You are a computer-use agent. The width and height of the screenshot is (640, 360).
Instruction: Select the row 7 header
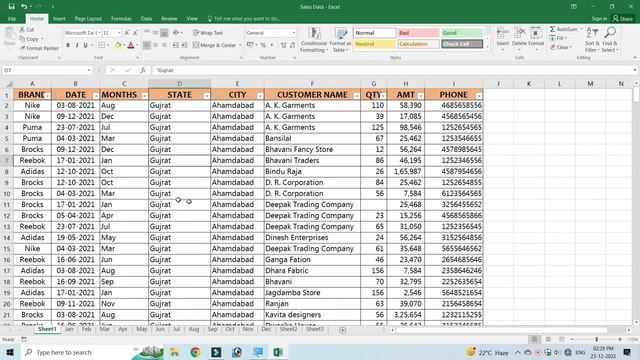(7, 160)
